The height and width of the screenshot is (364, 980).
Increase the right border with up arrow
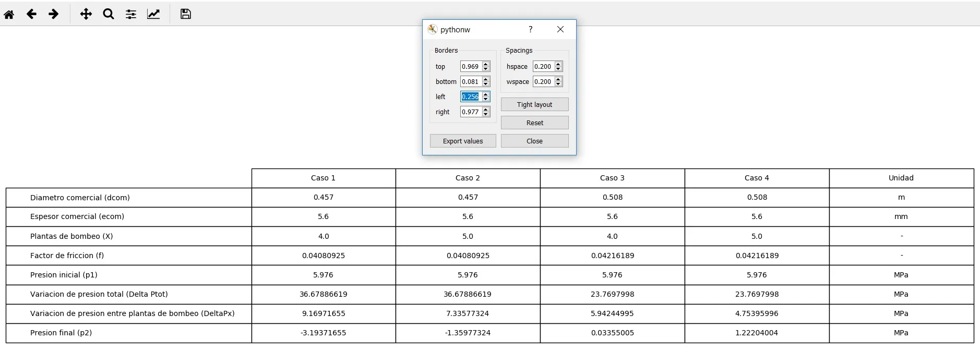coord(486,110)
